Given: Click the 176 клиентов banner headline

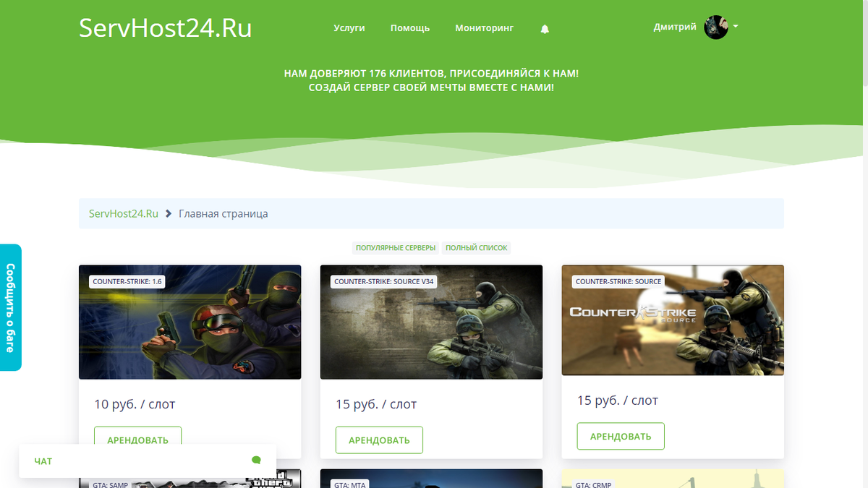Looking at the screenshot, I should pos(431,74).
